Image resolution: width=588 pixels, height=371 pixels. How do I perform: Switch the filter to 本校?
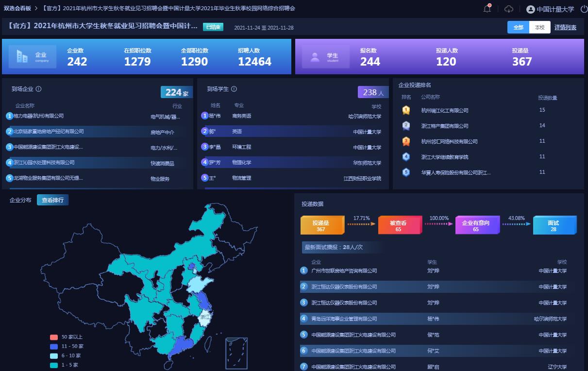[539, 27]
